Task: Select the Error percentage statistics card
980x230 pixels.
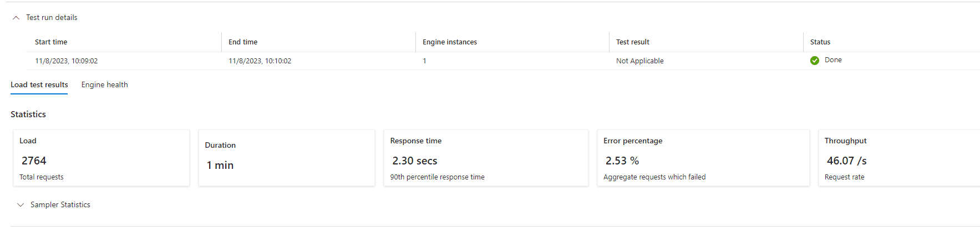Action: pos(703,158)
